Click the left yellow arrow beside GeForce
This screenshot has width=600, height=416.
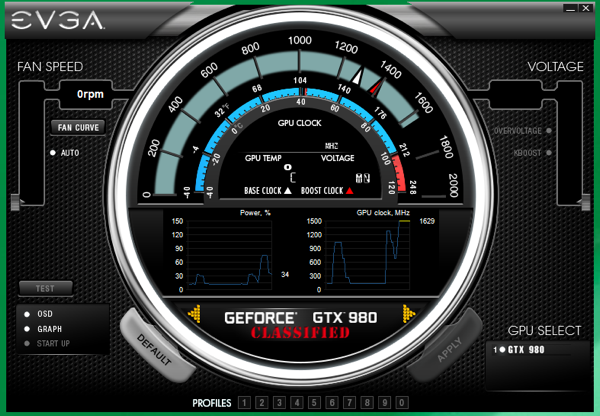(x=194, y=314)
